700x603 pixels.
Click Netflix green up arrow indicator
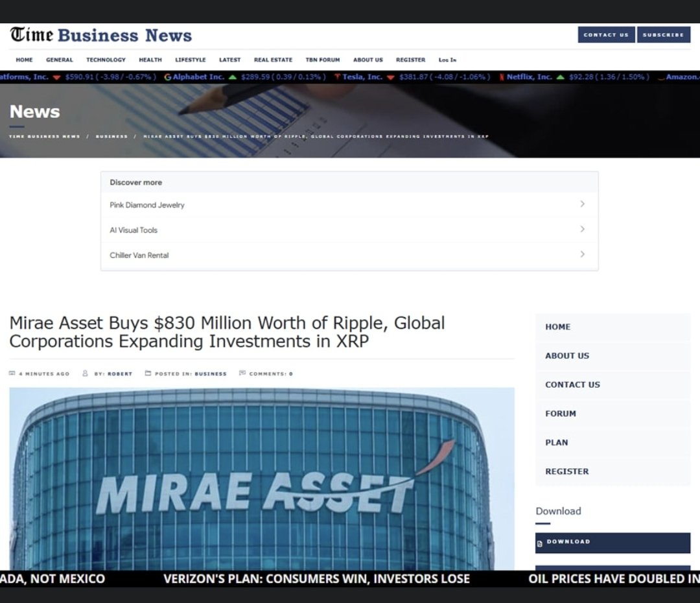[x=560, y=77]
